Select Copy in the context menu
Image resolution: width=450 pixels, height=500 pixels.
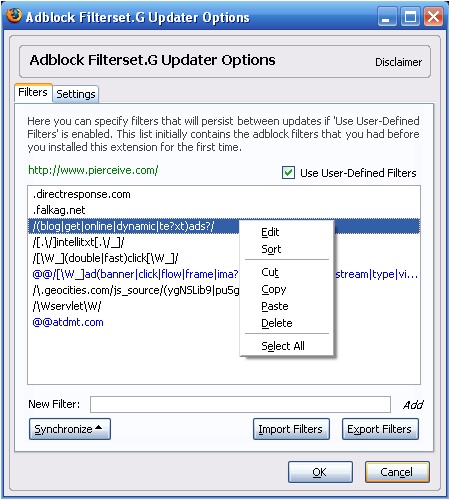point(274,289)
